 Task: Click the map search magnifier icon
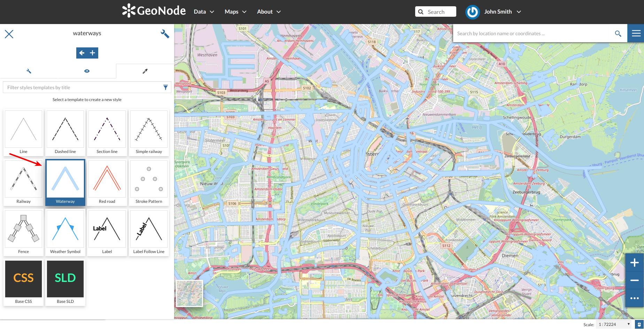coord(618,33)
